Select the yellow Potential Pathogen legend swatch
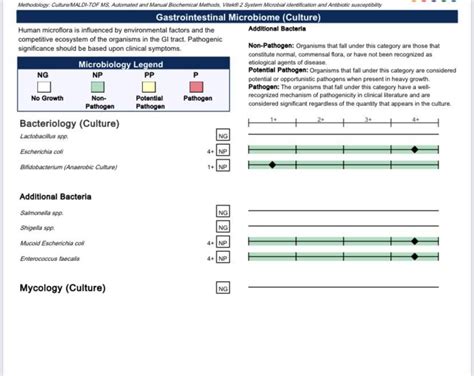This screenshot has height=376, width=474. coord(149,87)
